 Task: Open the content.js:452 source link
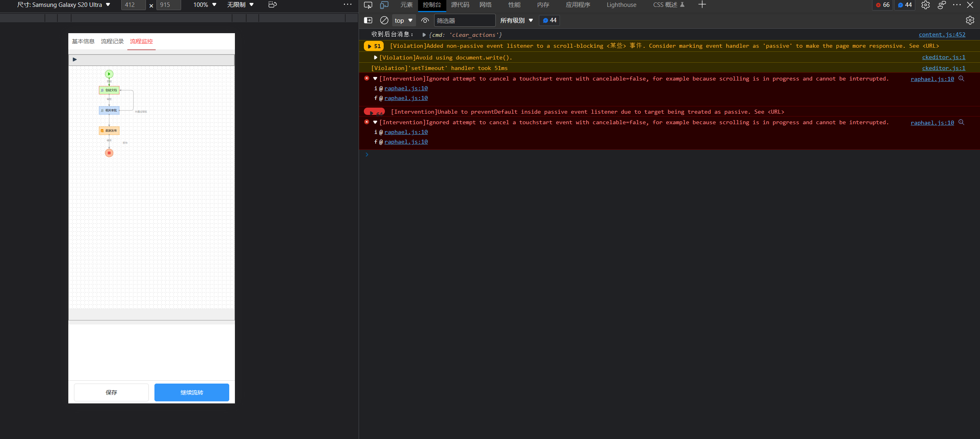point(942,34)
